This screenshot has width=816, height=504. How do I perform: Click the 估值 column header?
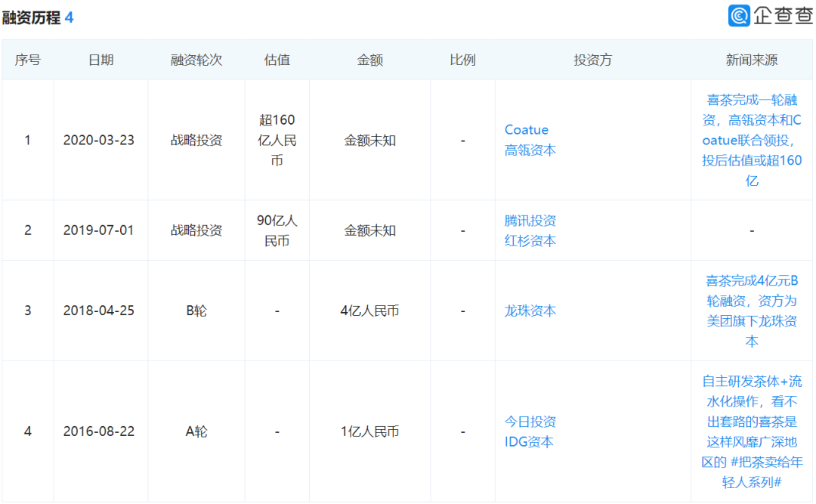[277, 60]
